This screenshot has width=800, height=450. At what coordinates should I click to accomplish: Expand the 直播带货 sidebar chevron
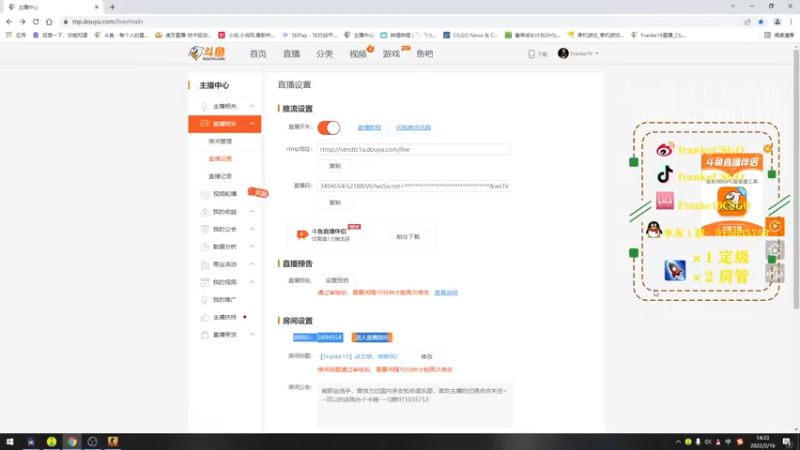pos(252,335)
